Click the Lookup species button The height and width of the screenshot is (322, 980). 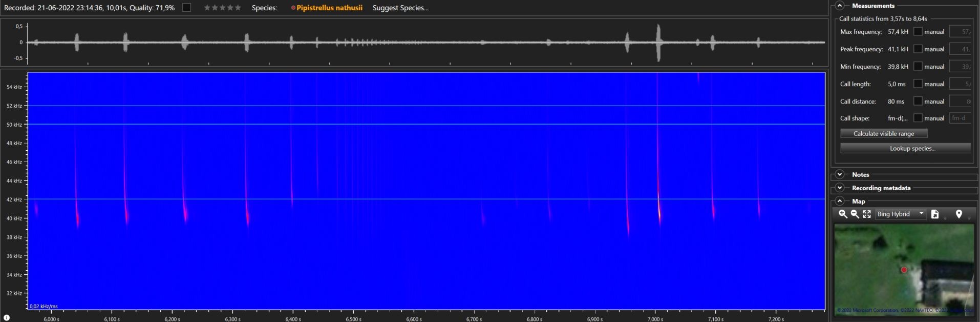coord(905,148)
